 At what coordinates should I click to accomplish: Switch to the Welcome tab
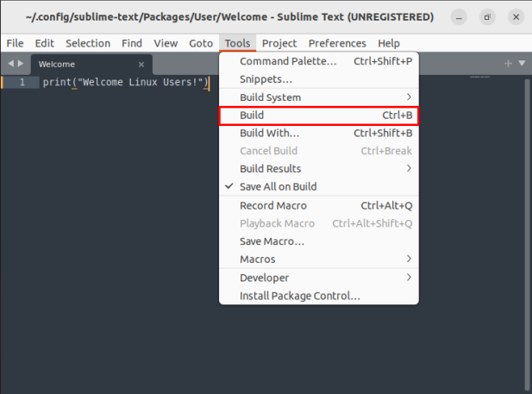click(78, 64)
